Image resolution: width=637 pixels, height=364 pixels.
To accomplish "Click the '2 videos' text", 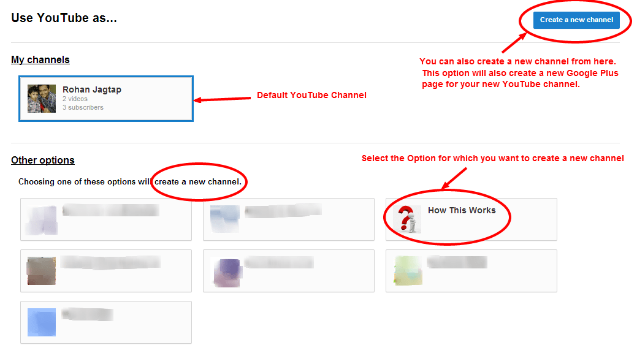I will pyautogui.click(x=75, y=99).
